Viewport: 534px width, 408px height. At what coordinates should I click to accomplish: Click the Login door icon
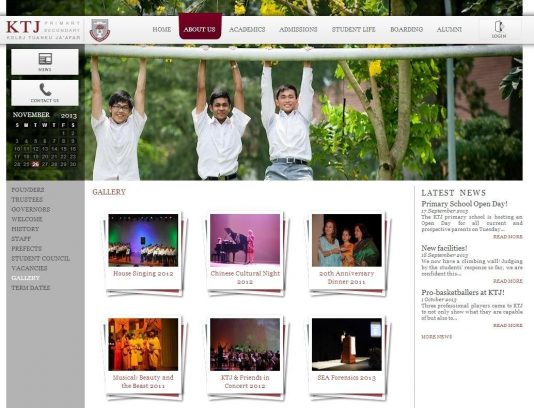[499, 26]
